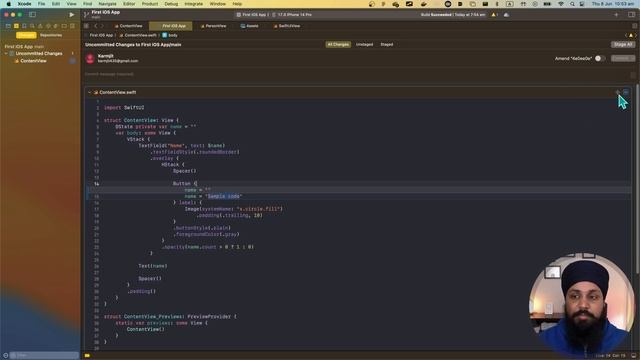640x360 pixels.
Task: Click the branch icon beside First iOS App
Action: [x=86, y=15]
